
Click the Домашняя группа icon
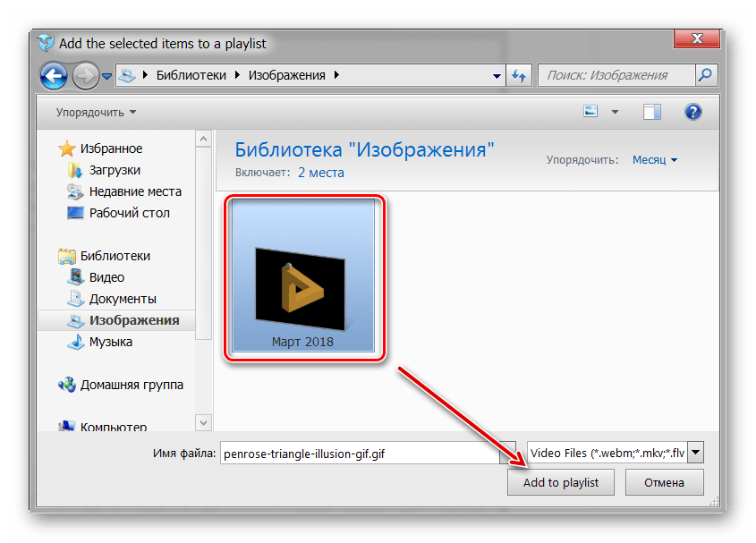(x=67, y=385)
